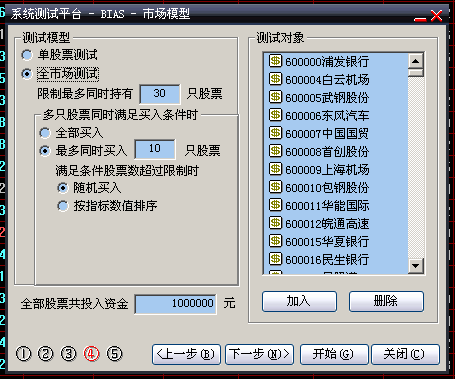Go to wizard step ② indicator
The image size is (455, 379).
[46, 354]
